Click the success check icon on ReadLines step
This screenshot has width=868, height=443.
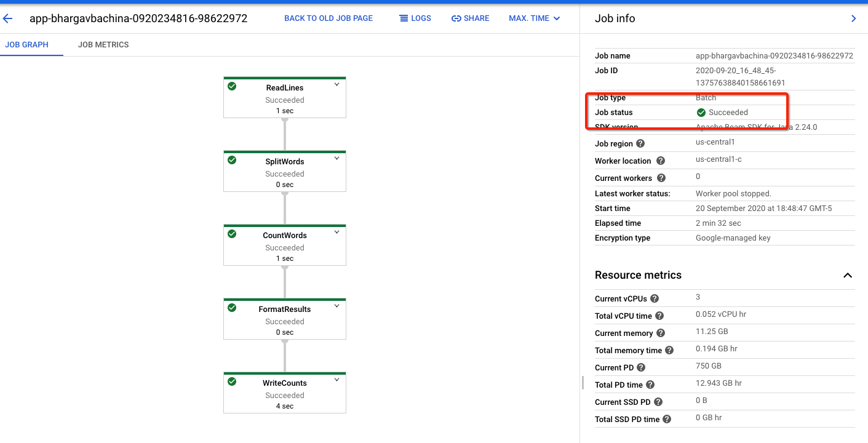click(x=232, y=86)
